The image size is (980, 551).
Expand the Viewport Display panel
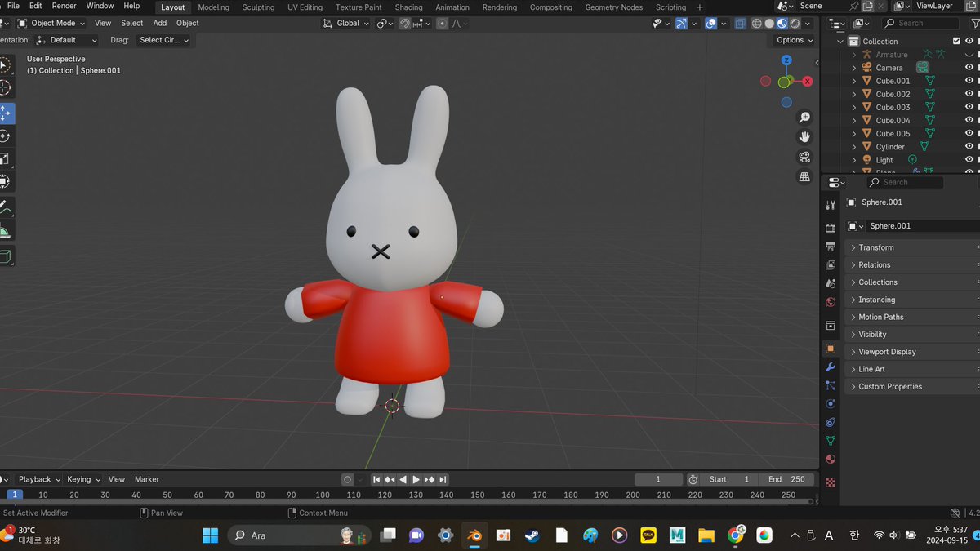[x=912, y=352]
